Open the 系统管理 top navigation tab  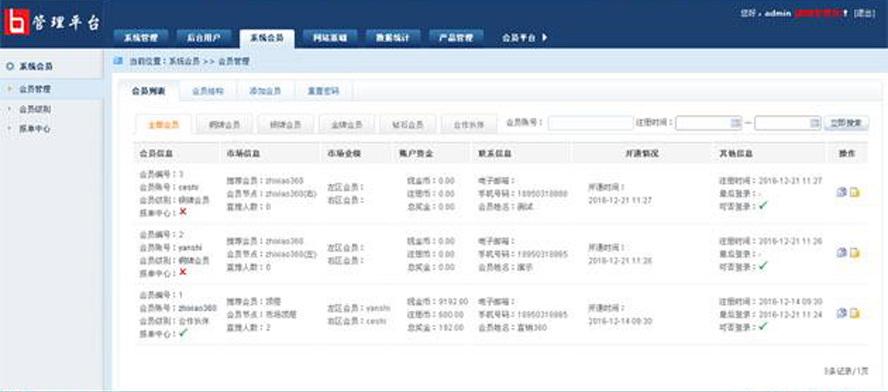[141, 38]
